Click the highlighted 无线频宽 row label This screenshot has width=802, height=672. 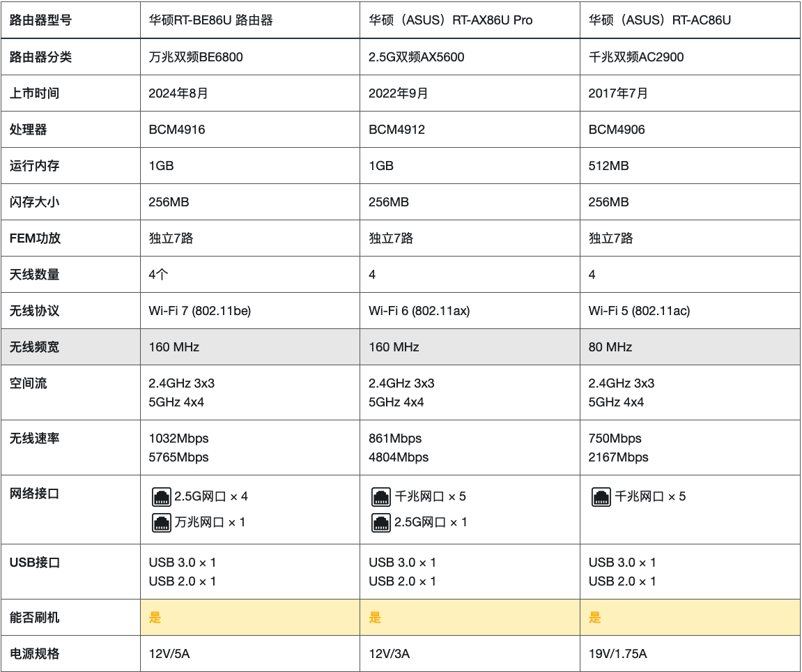coord(35,347)
